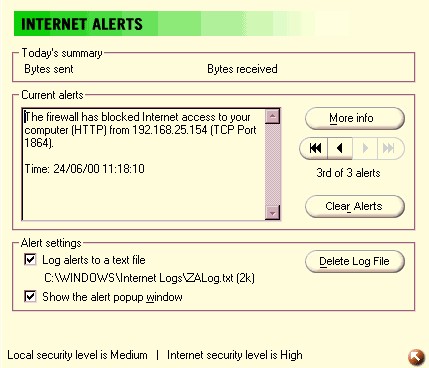This screenshot has height=368, width=429.
Task: Click the Internet security level status text
Action: 235,355
